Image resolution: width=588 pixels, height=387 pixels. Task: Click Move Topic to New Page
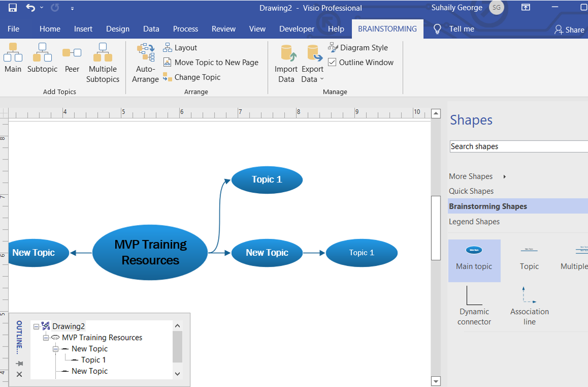point(211,63)
